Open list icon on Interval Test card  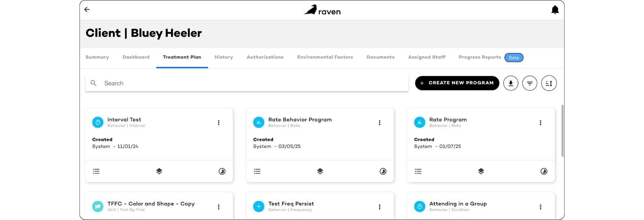(96, 171)
